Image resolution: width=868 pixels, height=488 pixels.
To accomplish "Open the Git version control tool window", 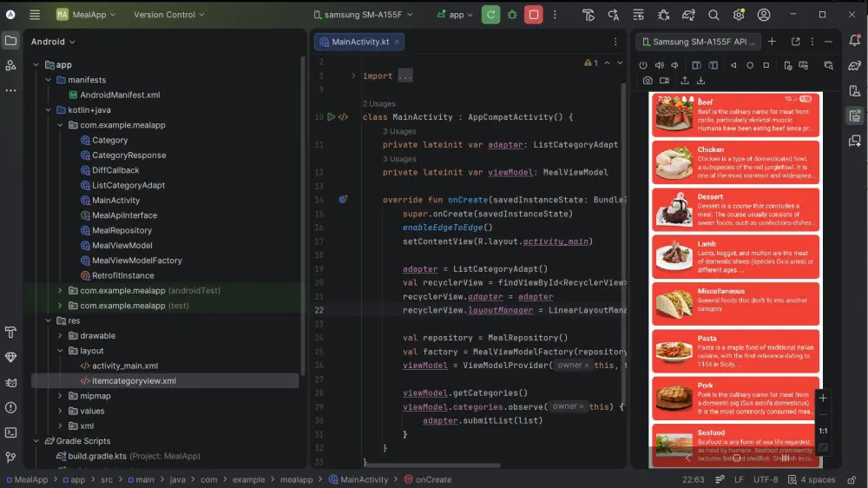I will [10, 458].
